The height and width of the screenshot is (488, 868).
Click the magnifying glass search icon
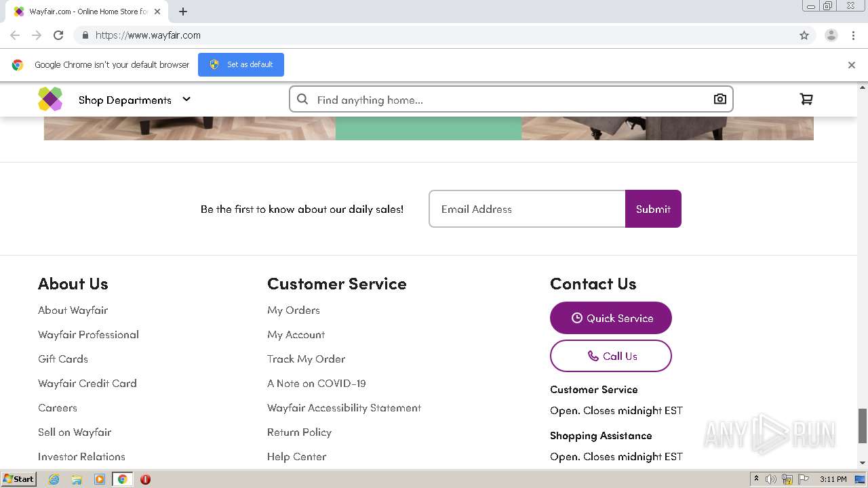(302, 99)
